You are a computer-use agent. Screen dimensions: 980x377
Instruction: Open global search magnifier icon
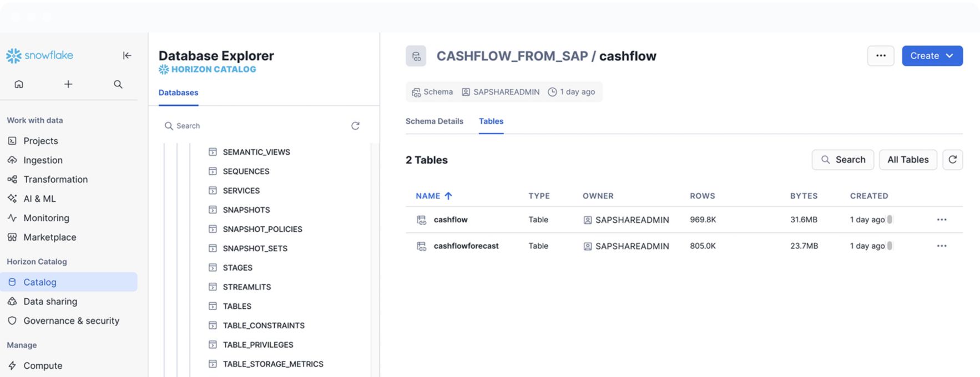coord(118,84)
